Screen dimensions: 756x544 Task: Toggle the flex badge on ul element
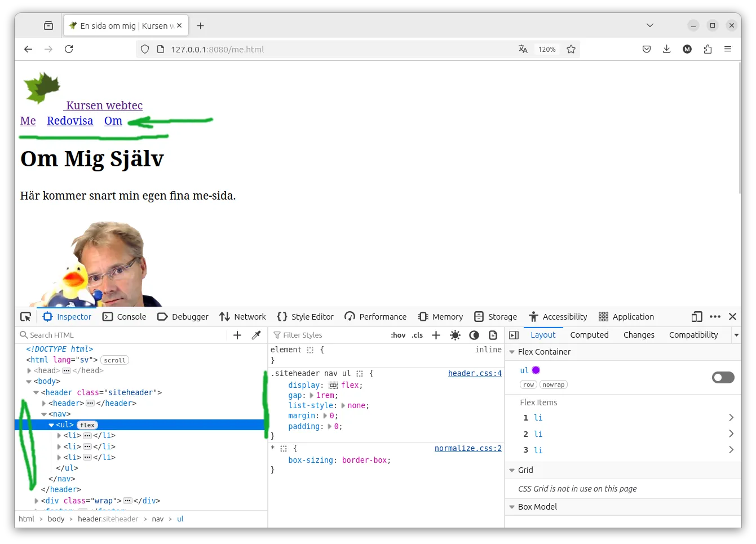point(87,425)
